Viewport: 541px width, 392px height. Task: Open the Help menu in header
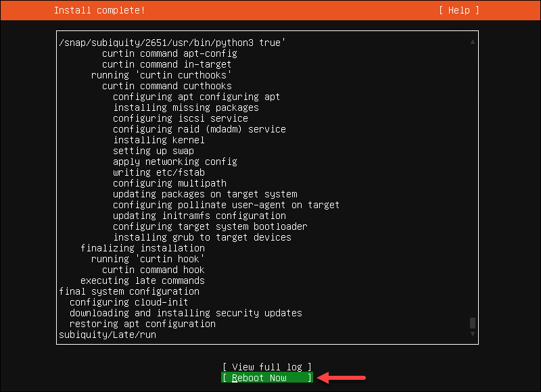coord(459,10)
